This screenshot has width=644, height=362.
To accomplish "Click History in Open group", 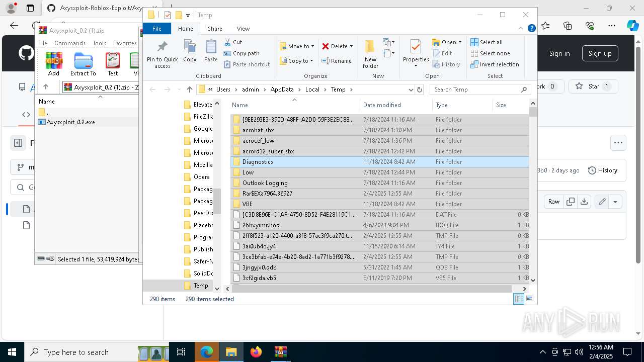I will coord(446,64).
